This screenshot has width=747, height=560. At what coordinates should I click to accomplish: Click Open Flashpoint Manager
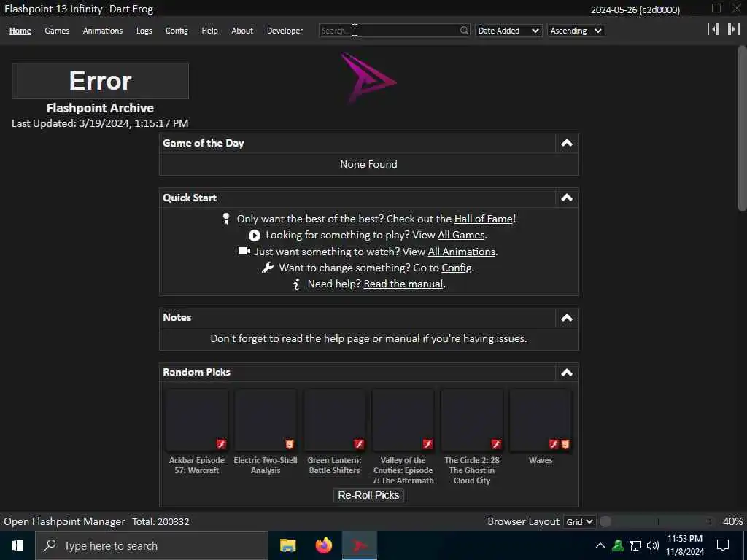(x=64, y=521)
